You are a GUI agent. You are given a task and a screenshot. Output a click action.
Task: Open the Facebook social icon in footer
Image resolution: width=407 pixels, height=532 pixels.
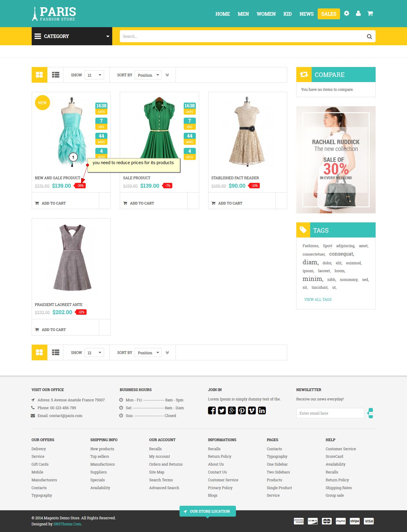pos(212,410)
